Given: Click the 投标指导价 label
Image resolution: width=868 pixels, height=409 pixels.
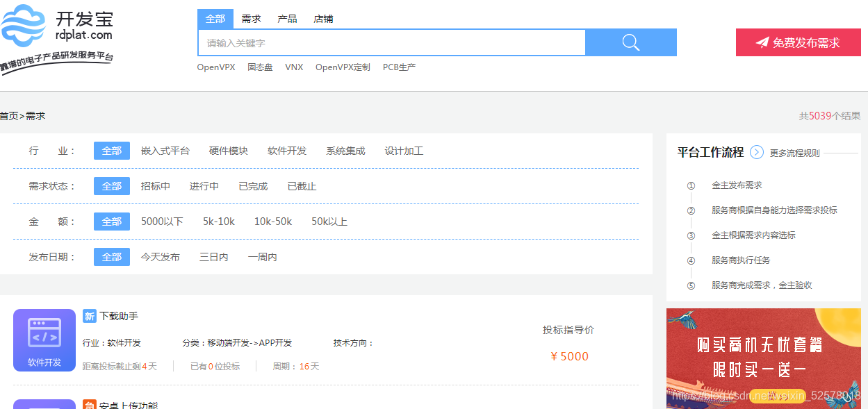Looking at the screenshot, I should click(x=568, y=330).
